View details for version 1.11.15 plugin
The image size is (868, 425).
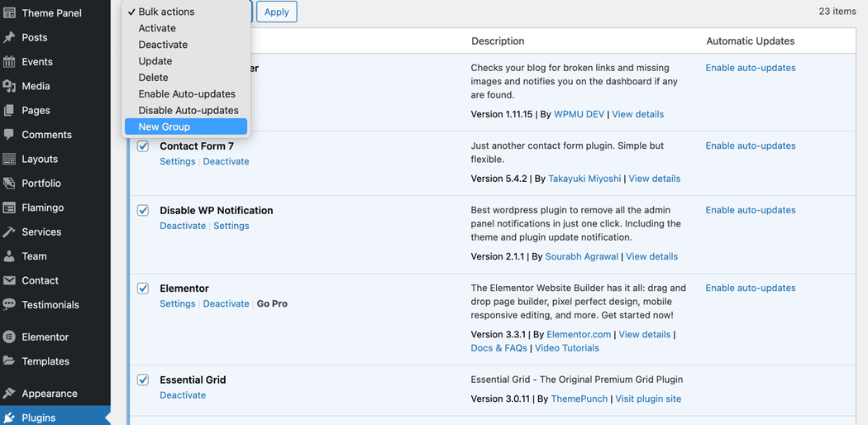pyautogui.click(x=637, y=115)
